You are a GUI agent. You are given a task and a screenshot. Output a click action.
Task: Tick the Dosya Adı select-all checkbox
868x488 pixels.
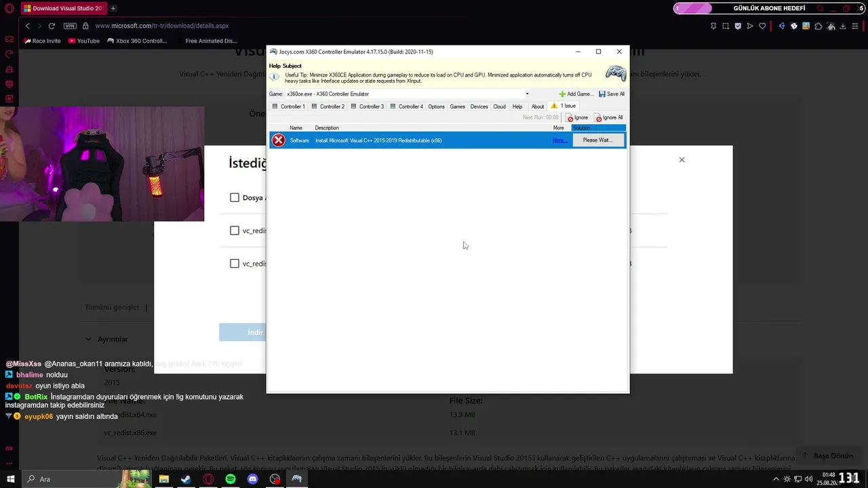click(x=235, y=198)
